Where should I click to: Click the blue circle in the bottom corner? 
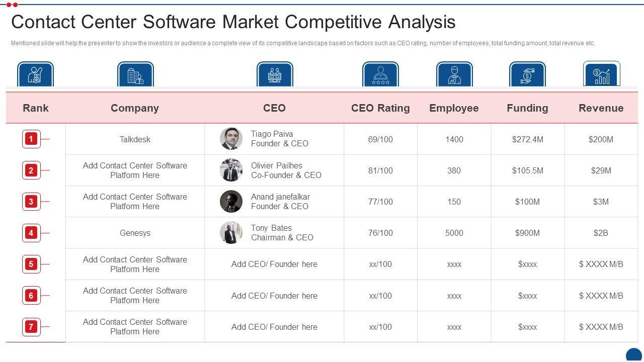point(634,355)
